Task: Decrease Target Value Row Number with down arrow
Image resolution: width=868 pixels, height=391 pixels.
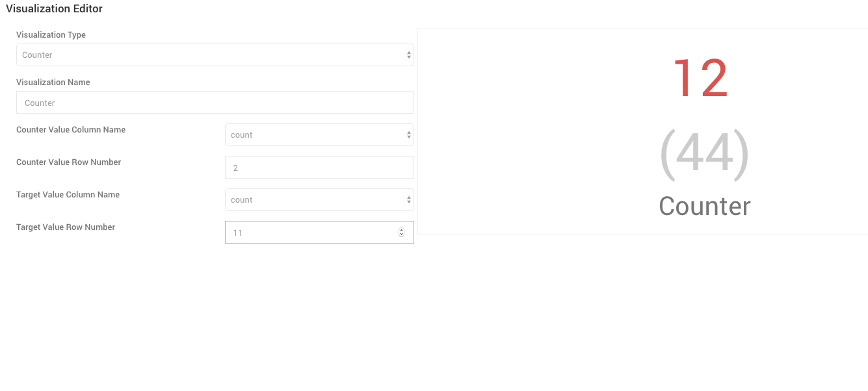Action: click(x=401, y=234)
